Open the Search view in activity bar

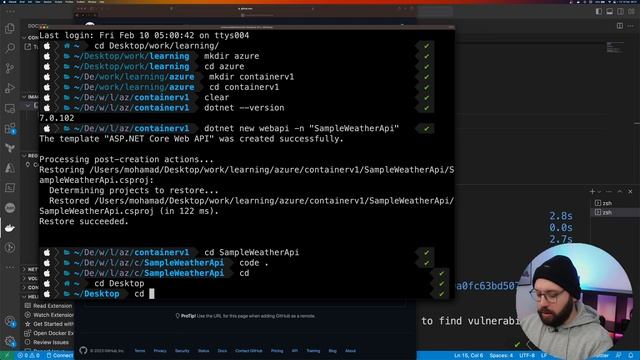point(10,48)
